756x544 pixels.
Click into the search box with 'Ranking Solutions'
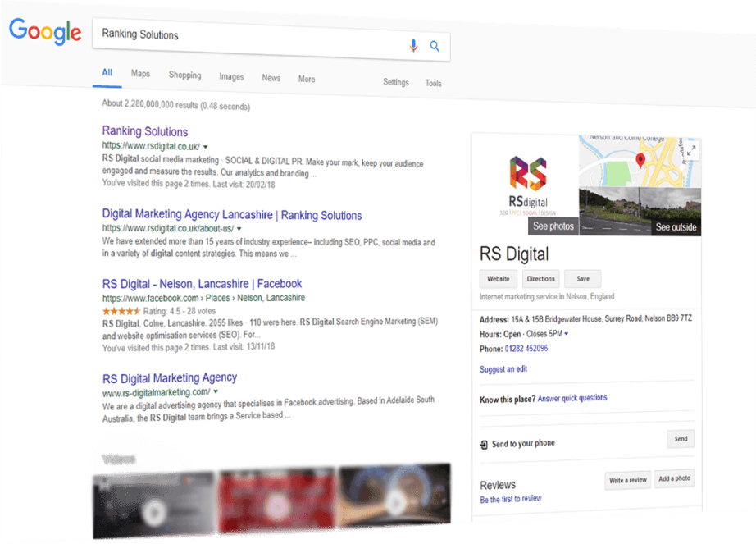[x=246, y=37]
